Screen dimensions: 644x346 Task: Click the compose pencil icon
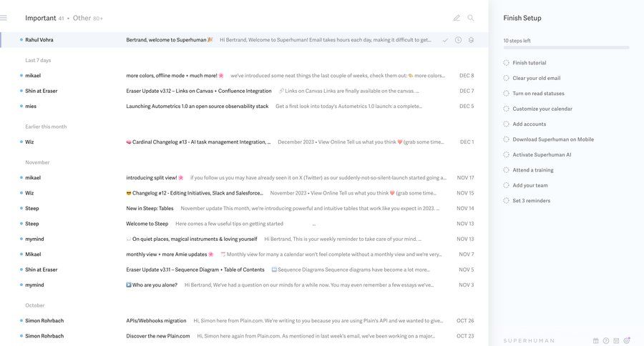pos(457,18)
